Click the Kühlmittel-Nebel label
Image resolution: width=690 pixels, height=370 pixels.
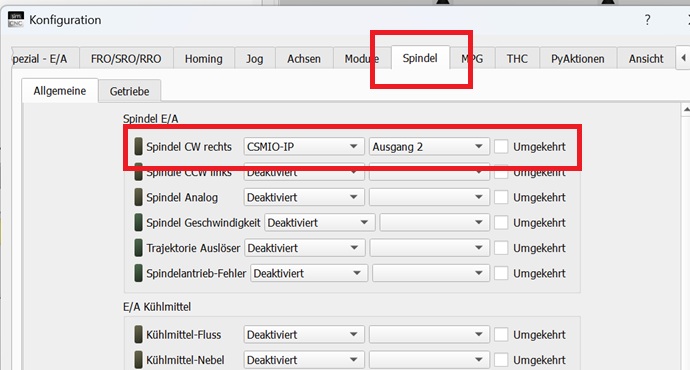pos(185,360)
